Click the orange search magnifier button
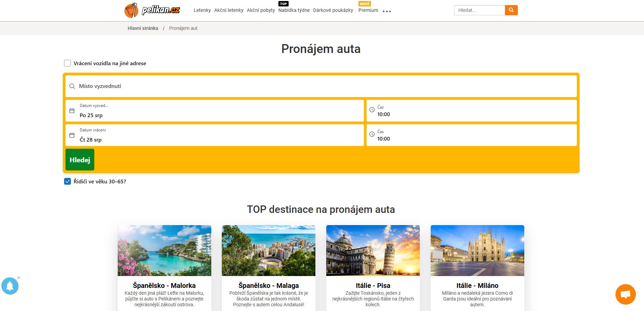 pyautogui.click(x=511, y=10)
